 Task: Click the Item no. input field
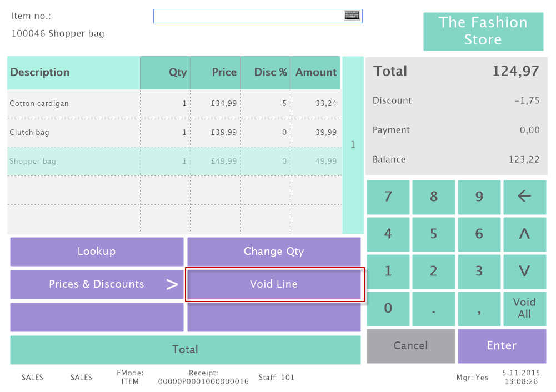[x=248, y=16]
